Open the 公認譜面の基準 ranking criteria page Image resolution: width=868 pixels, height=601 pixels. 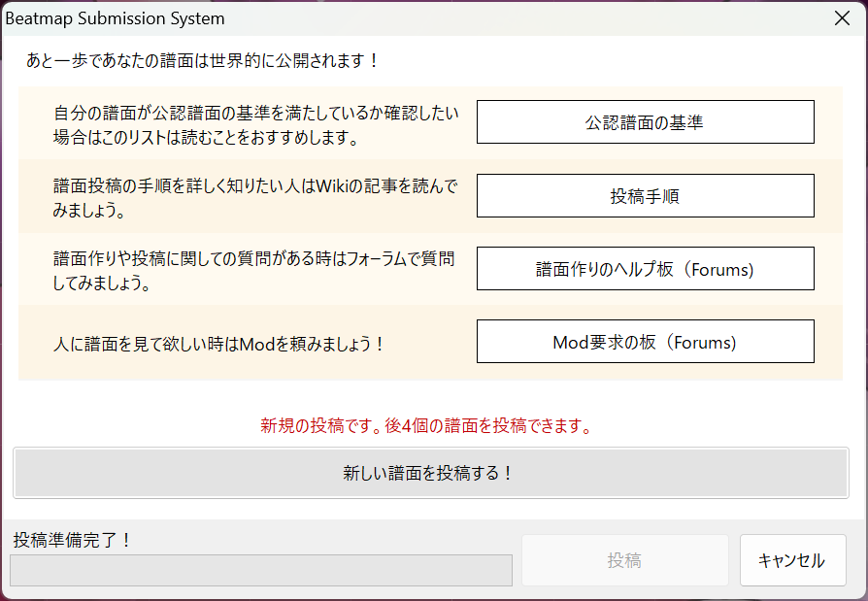click(x=645, y=122)
